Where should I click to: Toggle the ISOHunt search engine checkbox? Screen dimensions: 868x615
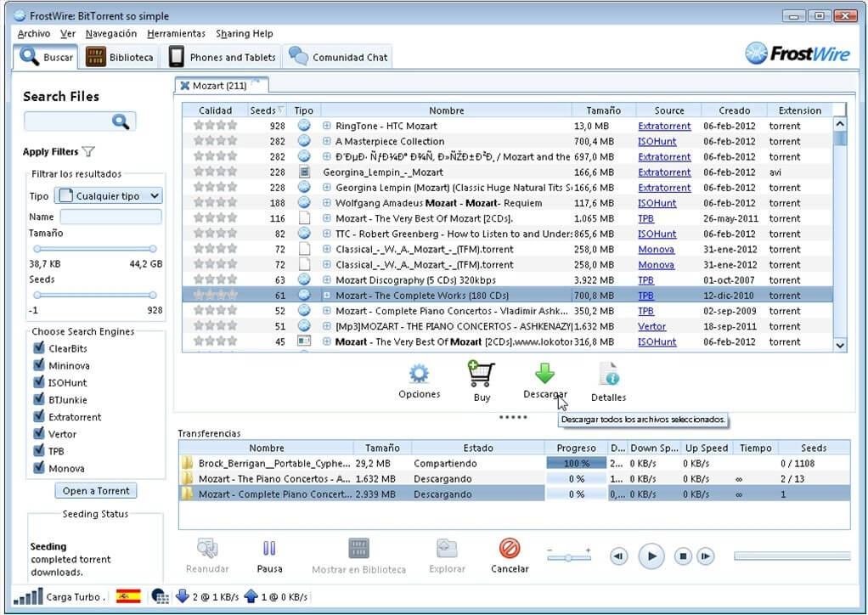38,382
